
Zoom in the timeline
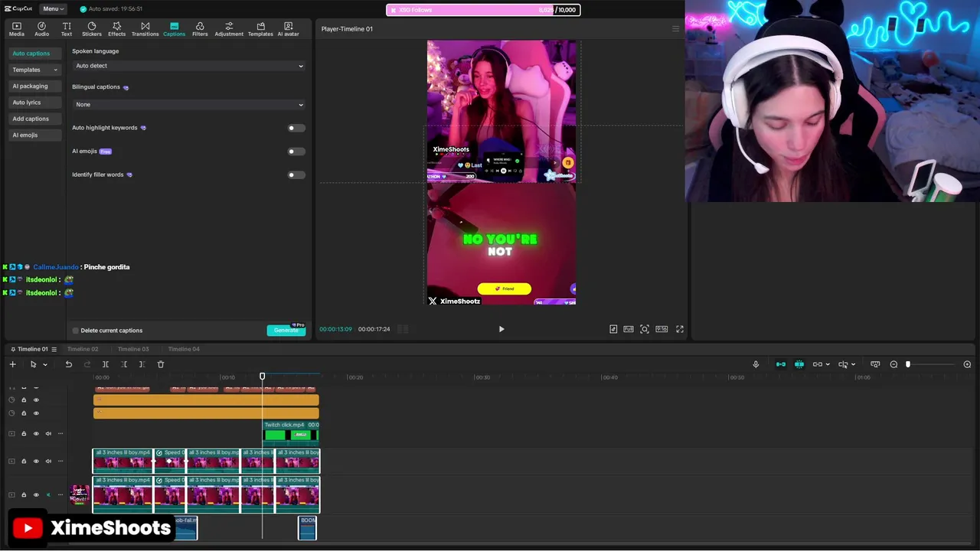coord(967,364)
